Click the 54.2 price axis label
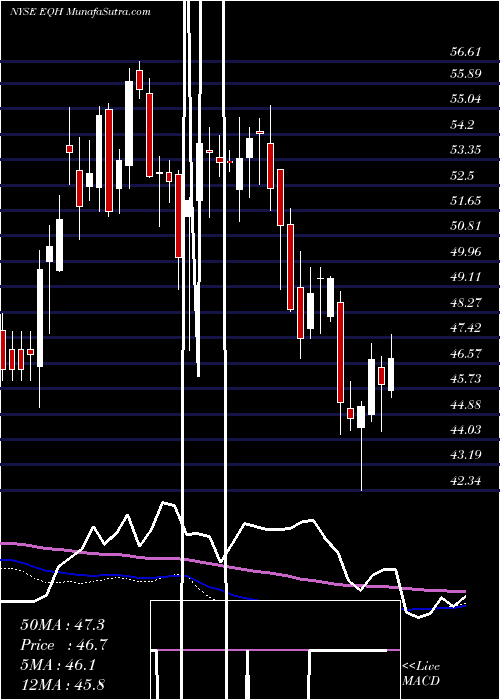 click(462, 125)
